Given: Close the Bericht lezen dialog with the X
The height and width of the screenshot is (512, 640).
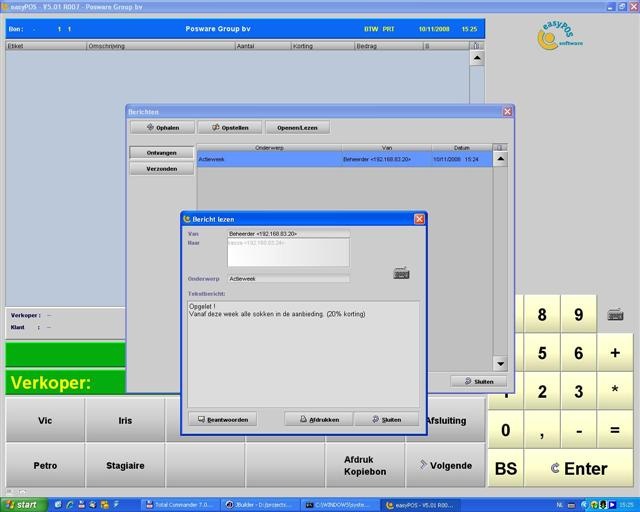Looking at the screenshot, I should [x=419, y=219].
